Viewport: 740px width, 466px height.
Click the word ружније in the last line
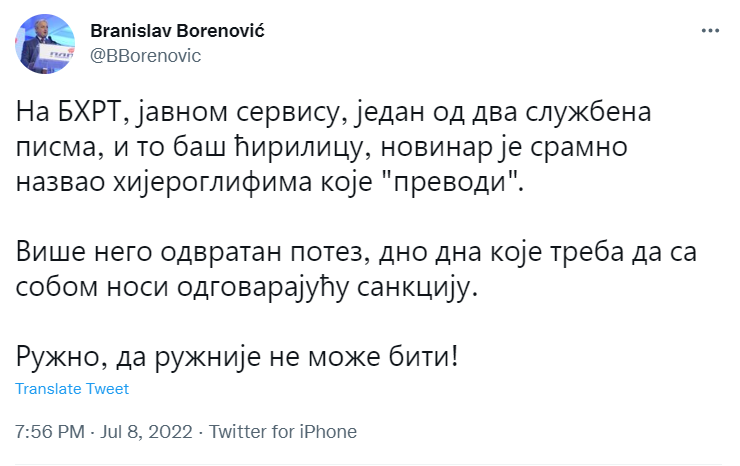[208, 356]
